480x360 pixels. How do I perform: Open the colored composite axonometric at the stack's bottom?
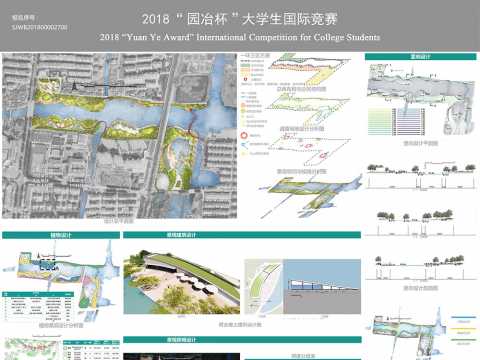coord(310,197)
